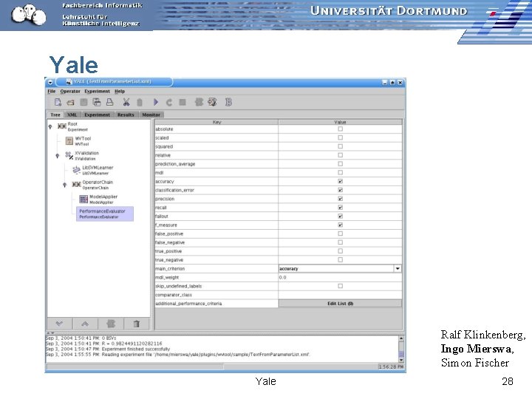Switch to the Results tab
The height and width of the screenshot is (399, 532).
point(126,115)
